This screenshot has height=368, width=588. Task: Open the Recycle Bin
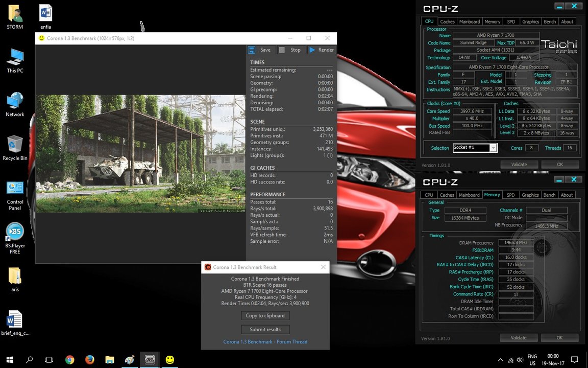click(x=15, y=148)
